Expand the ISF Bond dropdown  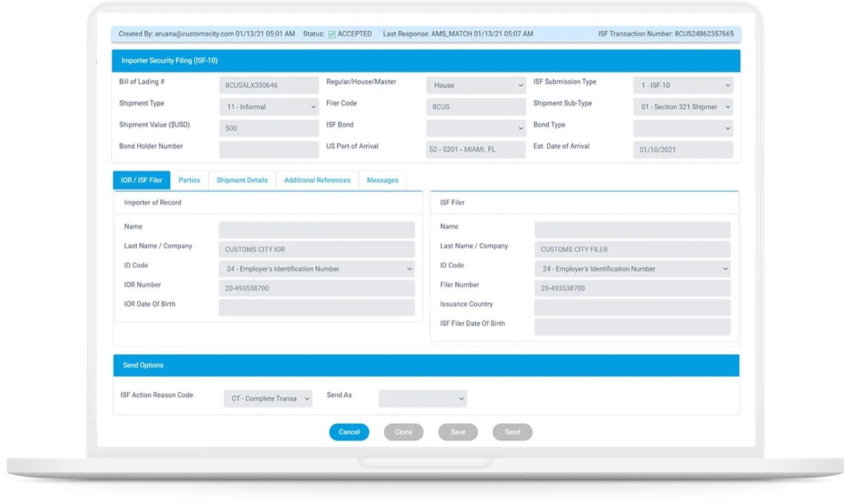[x=476, y=129]
